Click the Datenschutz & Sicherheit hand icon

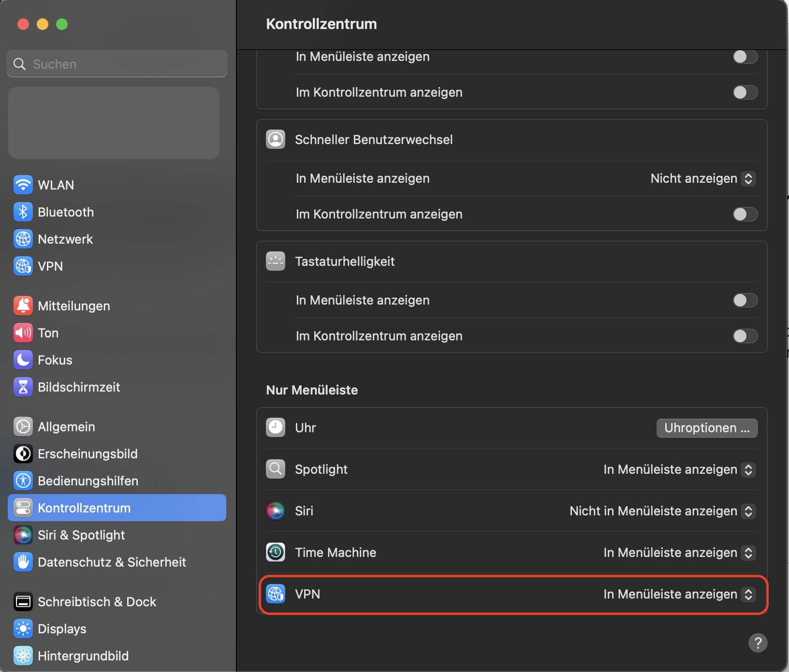point(23,562)
